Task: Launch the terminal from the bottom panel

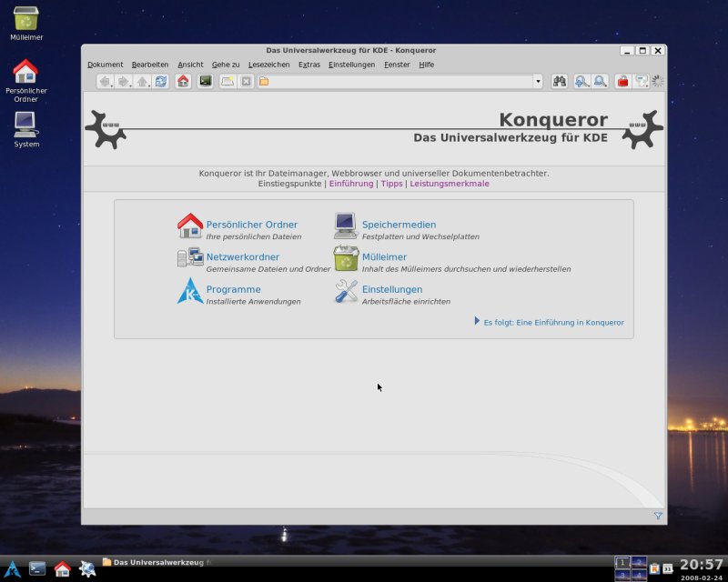Action: tap(37, 568)
